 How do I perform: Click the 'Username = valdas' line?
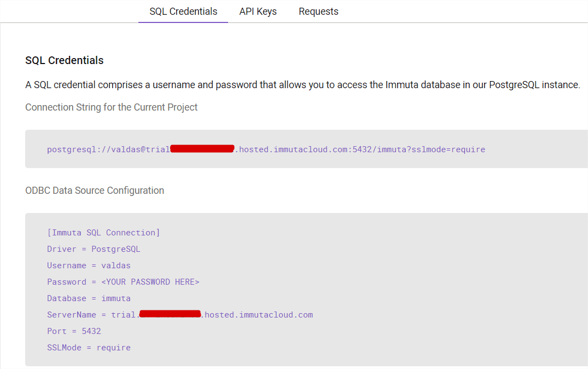point(89,266)
